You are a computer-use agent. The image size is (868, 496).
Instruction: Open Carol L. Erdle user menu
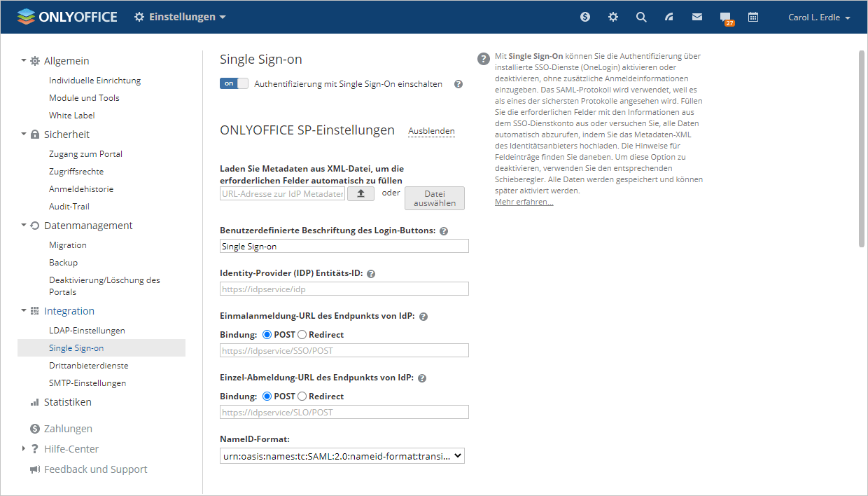(x=819, y=18)
